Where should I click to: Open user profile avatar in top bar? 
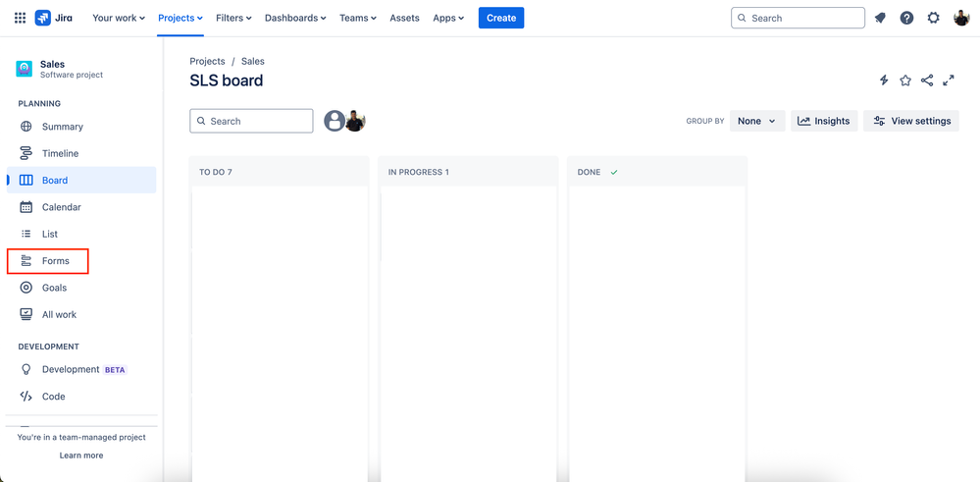tap(961, 18)
